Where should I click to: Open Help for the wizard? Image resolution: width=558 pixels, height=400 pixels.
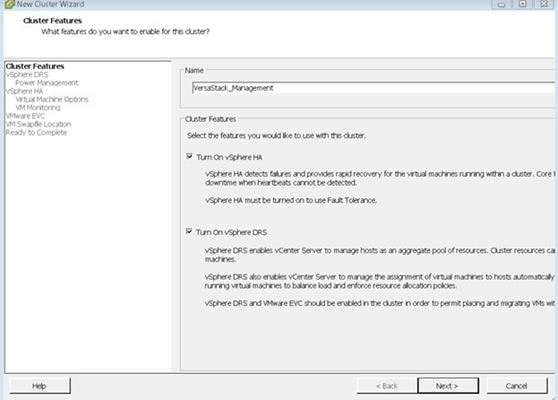40,386
